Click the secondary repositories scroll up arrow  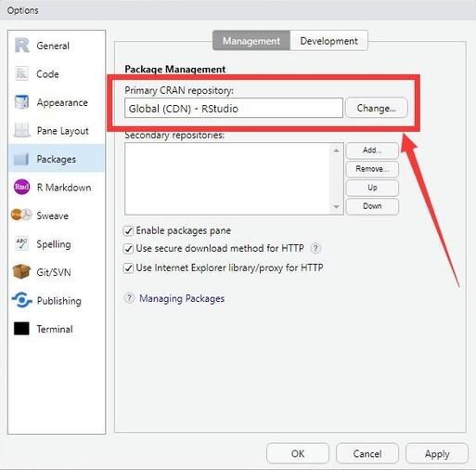point(337,150)
